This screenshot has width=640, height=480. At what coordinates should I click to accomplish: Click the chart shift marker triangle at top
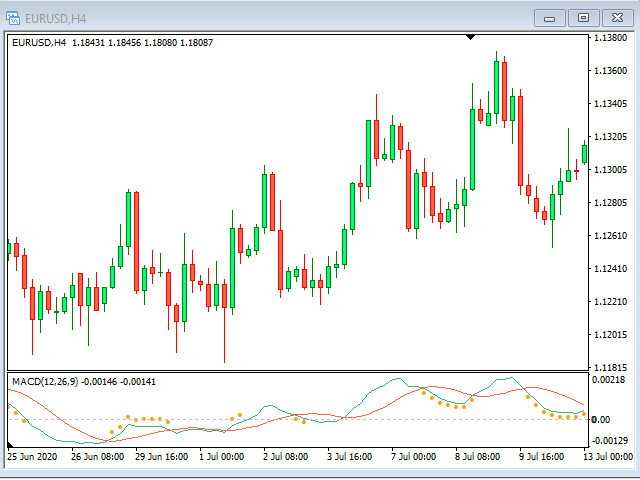tap(471, 37)
